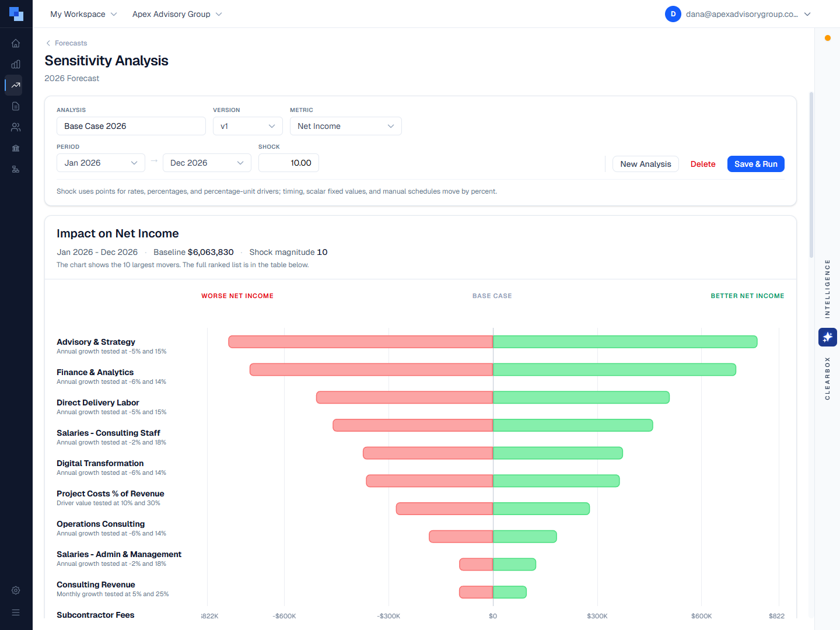Click Consulting Revenue row label
Image resolution: width=840 pixels, height=630 pixels.
coord(96,584)
